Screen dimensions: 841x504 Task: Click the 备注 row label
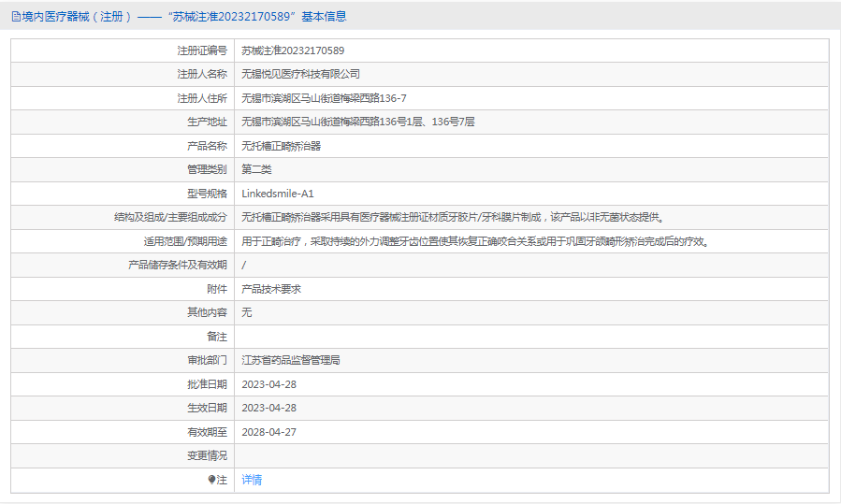pyautogui.click(x=217, y=337)
